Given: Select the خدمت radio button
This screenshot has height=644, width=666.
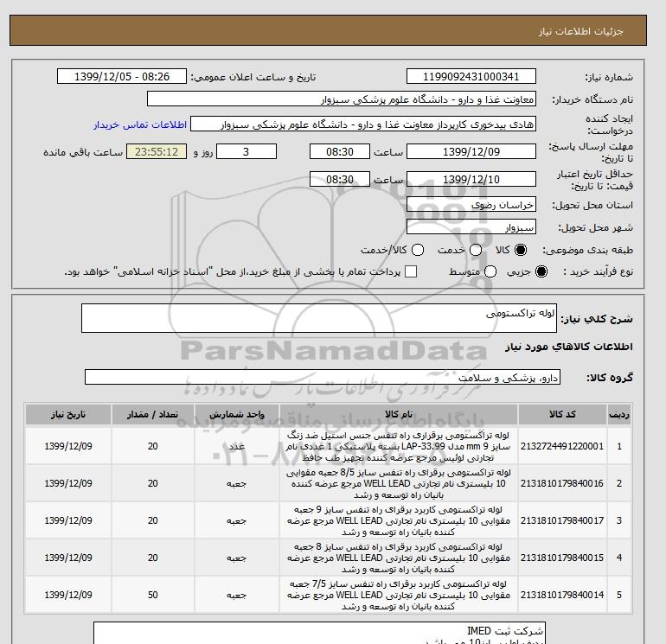Looking at the screenshot, I should (x=476, y=250).
